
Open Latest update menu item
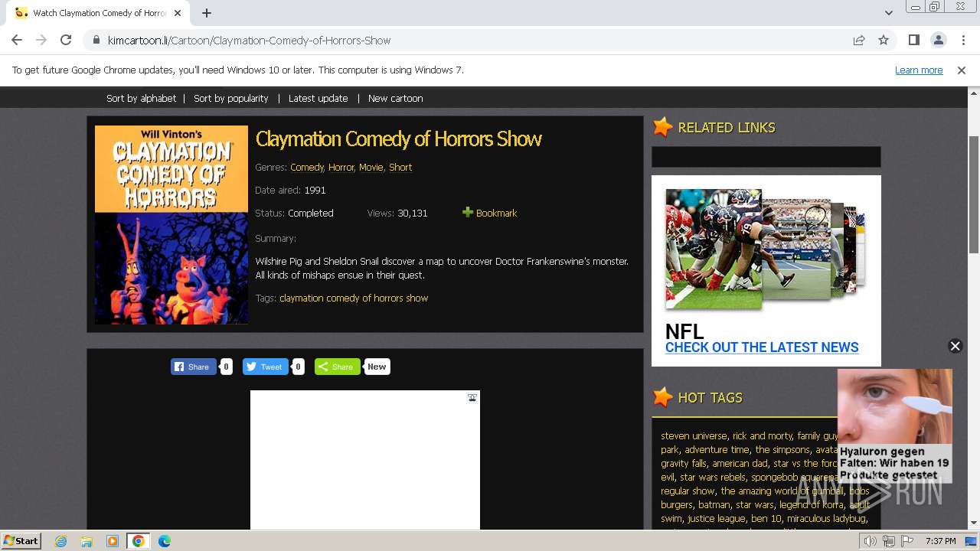coord(318,98)
